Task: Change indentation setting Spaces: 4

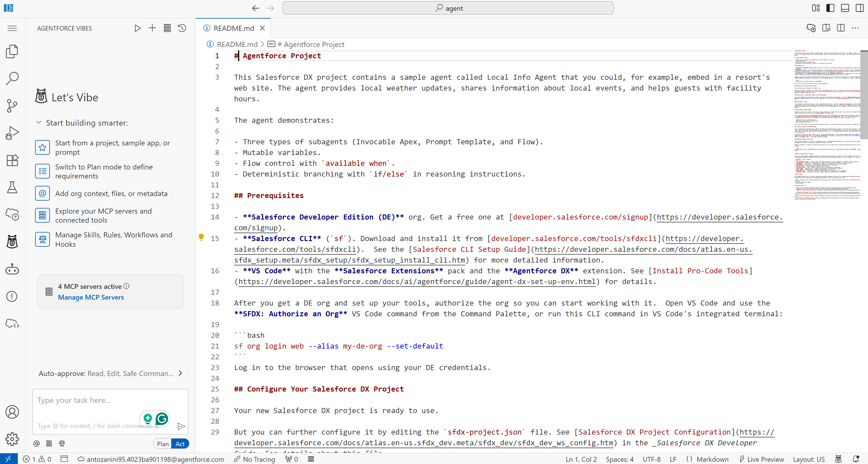Action: coord(619,459)
